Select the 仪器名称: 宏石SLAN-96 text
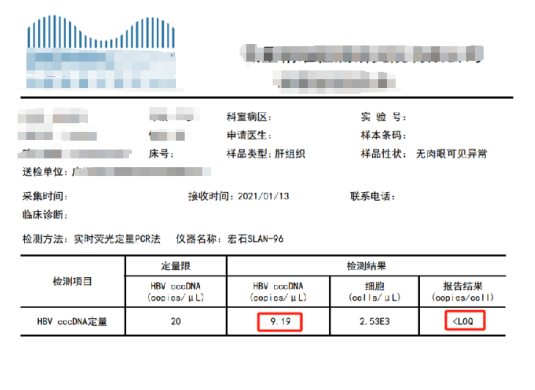535x390 pixels. 230,239
